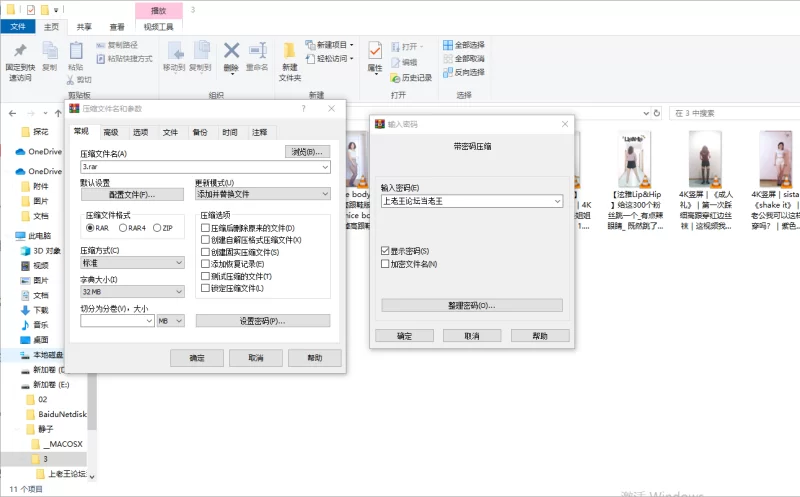
Task: Open the Share tab in Explorer ribbon
Action: [84, 27]
